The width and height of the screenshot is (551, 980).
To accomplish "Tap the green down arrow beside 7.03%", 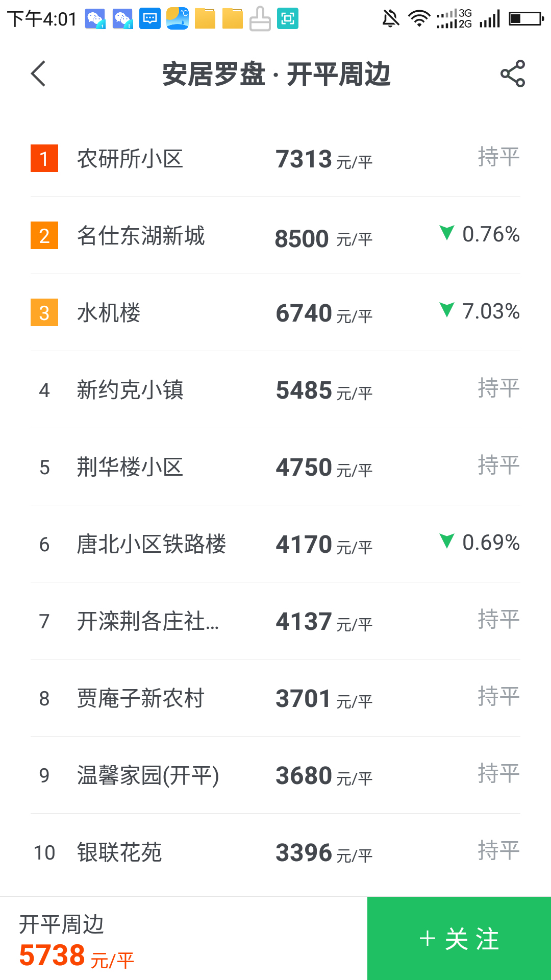I will click(447, 310).
